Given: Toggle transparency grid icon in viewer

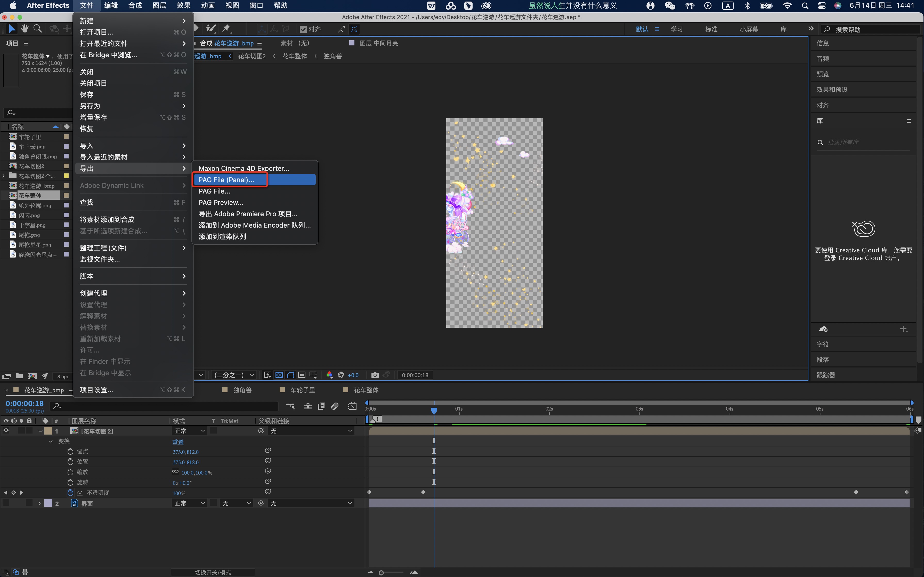Looking at the screenshot, I should pos(279,375).
